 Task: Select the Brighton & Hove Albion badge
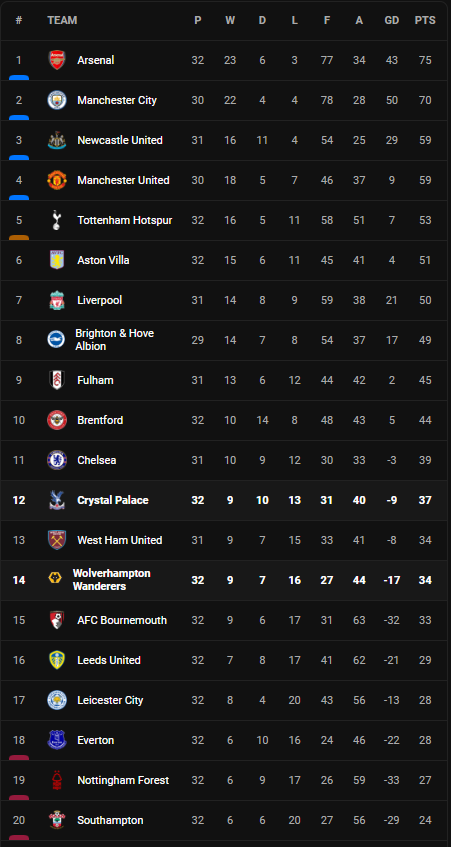(56, 340)
